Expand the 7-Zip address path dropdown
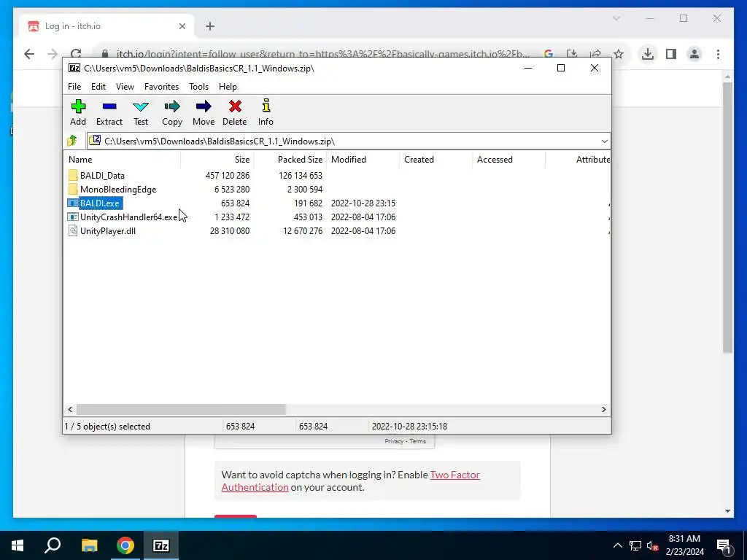 tap(604, 141)
